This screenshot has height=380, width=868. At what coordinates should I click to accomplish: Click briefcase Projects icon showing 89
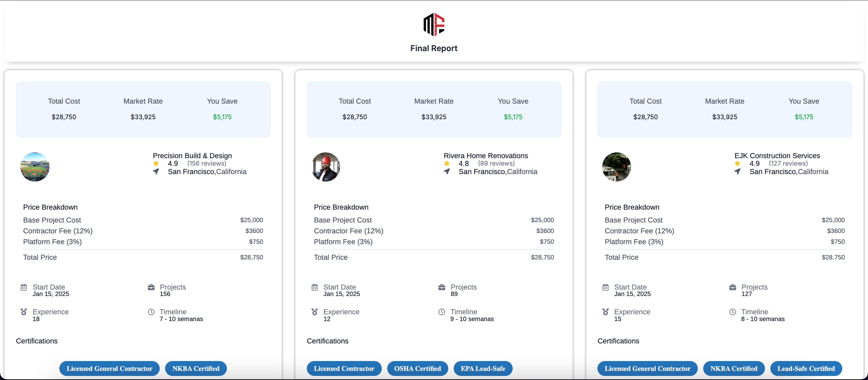coord(442,287)
